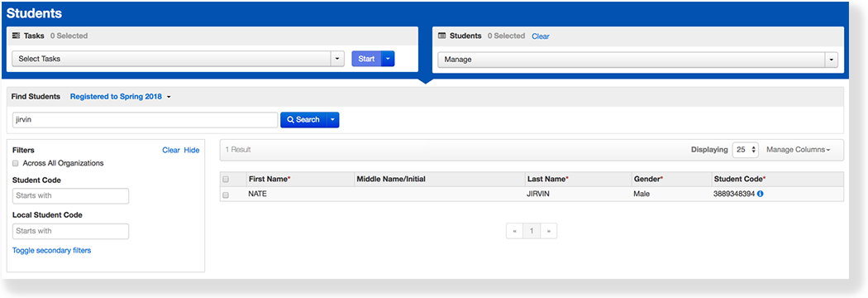
Task: Click the Start button
Action: [x=366, y=59]
